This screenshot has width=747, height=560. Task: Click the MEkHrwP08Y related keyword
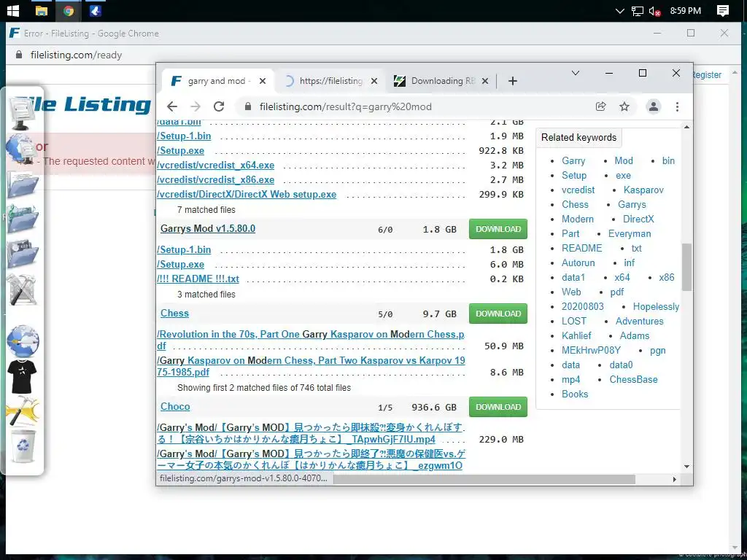click(x=591, y=351)
